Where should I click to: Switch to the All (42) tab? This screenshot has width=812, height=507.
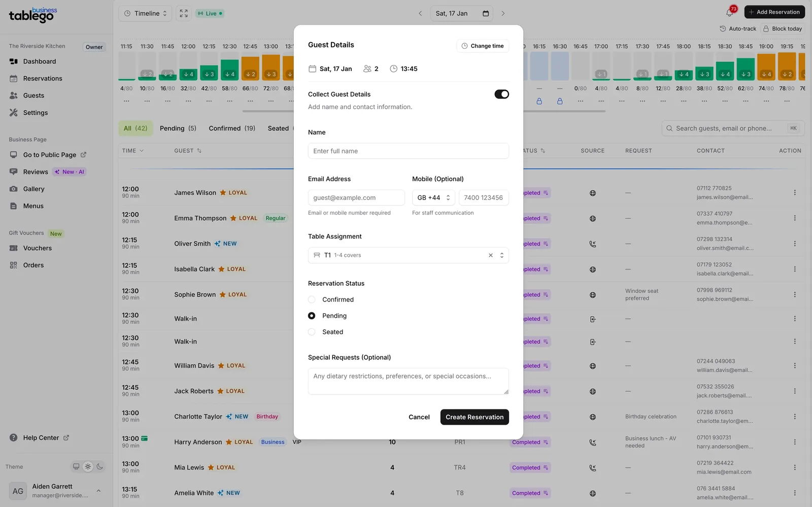tap(136, 128)
